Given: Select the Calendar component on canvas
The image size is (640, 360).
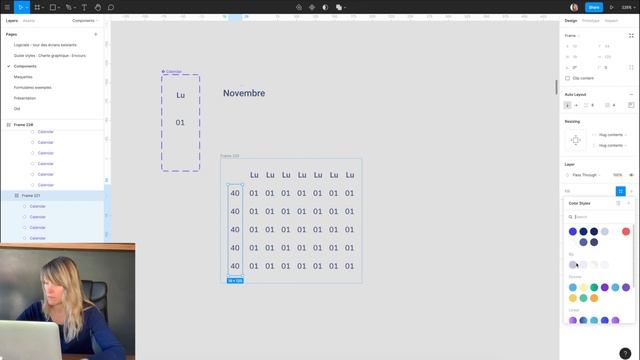Looking at the screenshot, I should [180, 122].
